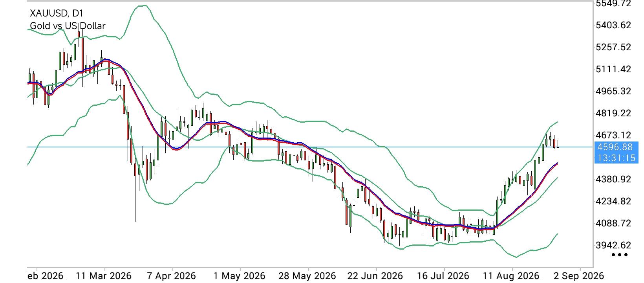Select the 11 Mar 2026 date label
644x283 pixels.
(x=104, y=276)
